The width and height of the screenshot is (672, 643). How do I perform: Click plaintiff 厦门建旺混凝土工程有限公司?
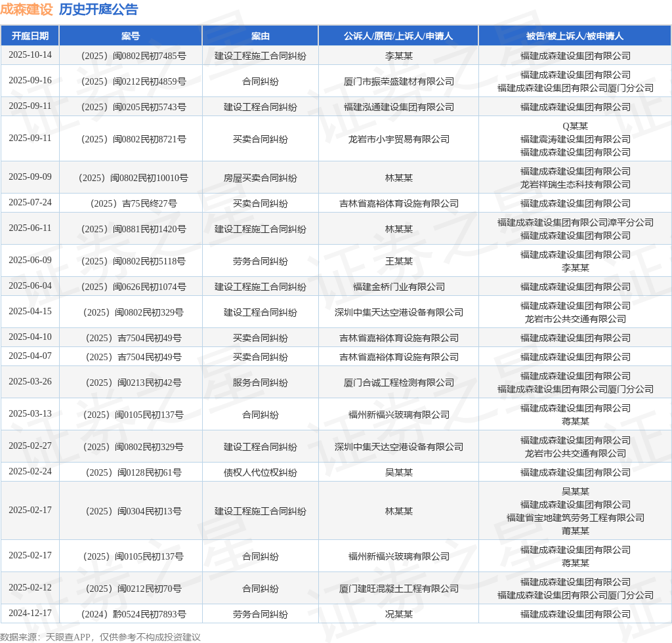click(x=398, y=589)
